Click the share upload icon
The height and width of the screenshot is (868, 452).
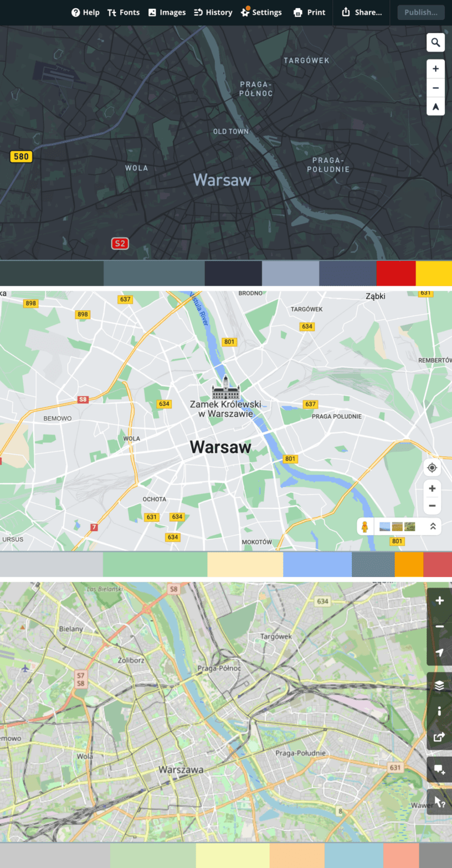(345, 12)
